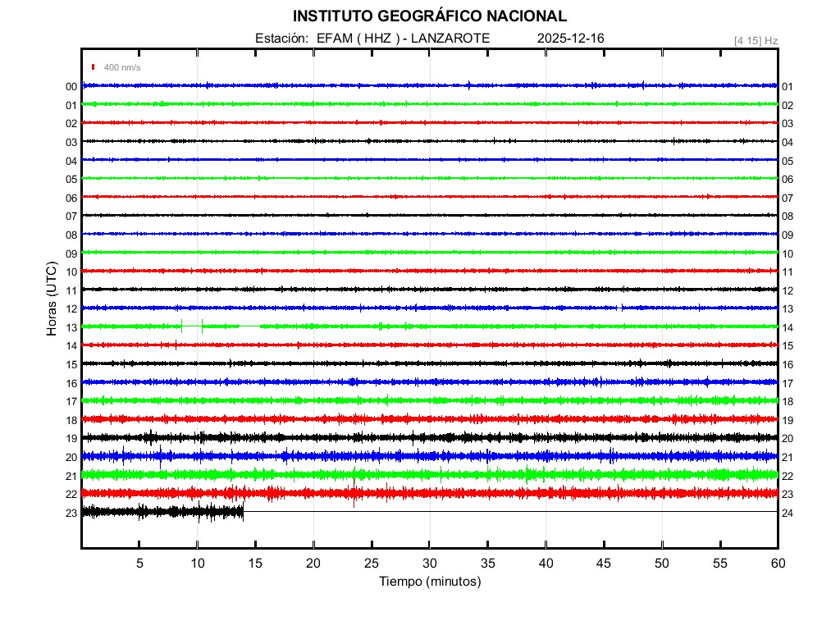840x630 pixels.
Task: Click the station label EFAM ( HHZ ) - LANZAROTE
Action: click(372, 39)
